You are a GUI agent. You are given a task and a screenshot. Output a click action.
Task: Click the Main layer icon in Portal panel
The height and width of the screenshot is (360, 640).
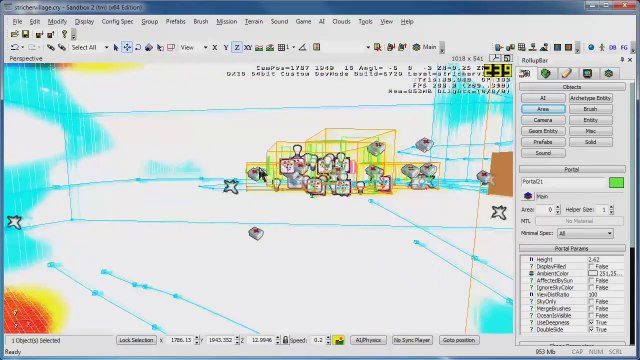coord(527,196)
